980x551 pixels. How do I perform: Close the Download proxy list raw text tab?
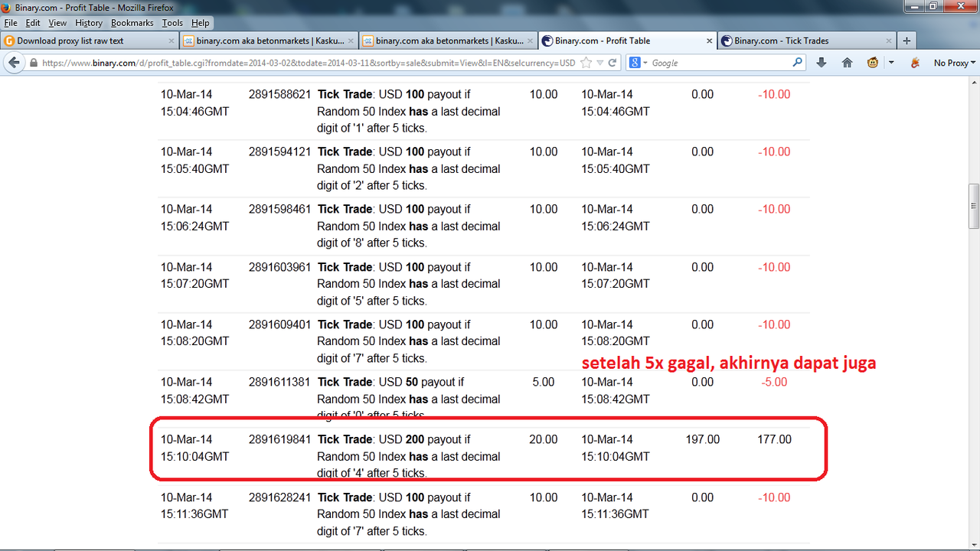click(171, 41)
